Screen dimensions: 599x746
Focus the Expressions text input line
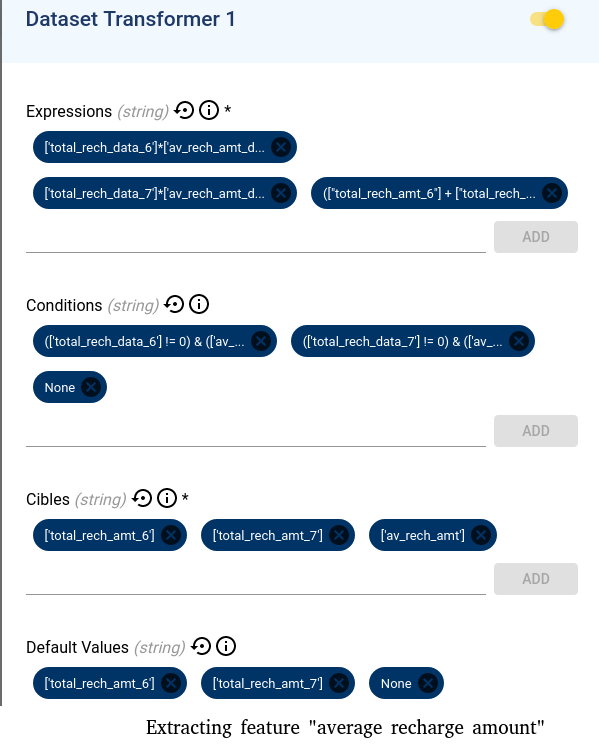256,237
